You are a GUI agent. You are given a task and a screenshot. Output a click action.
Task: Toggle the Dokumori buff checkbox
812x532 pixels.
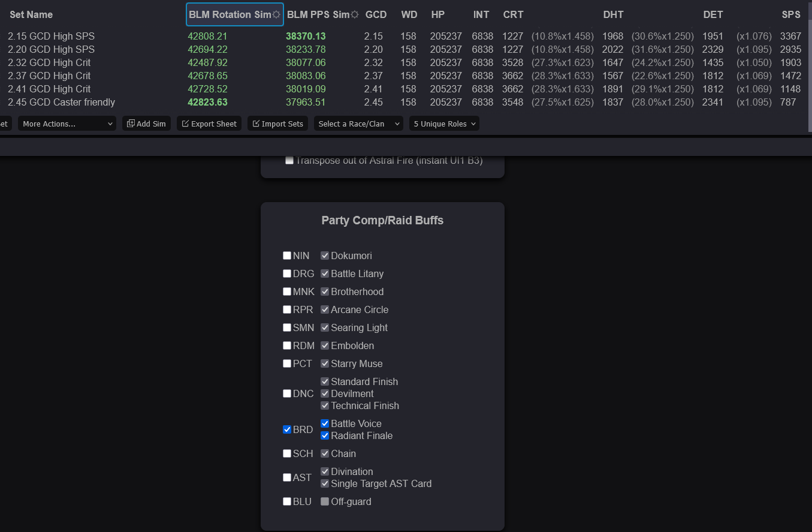[325, 256]
